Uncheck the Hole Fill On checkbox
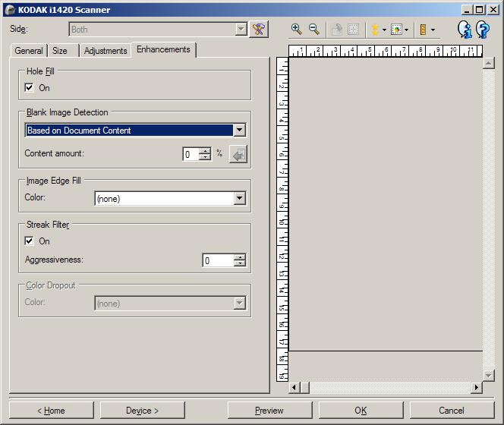 29,87
